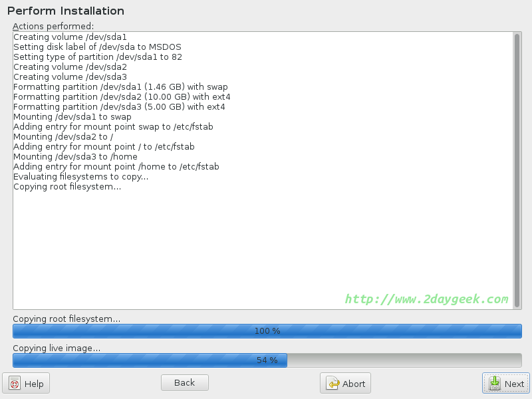Click the 100% root filesystem progress bar

coord(267,331)
